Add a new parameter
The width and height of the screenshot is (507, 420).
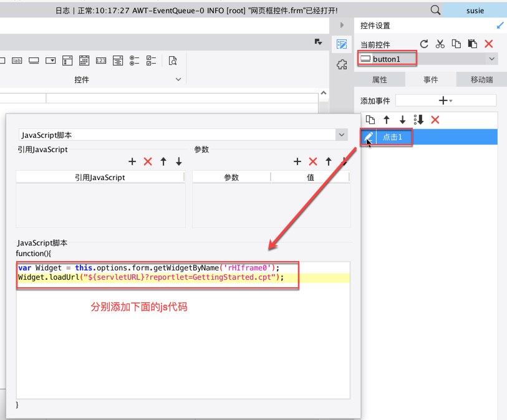click(x=297, y=161)
